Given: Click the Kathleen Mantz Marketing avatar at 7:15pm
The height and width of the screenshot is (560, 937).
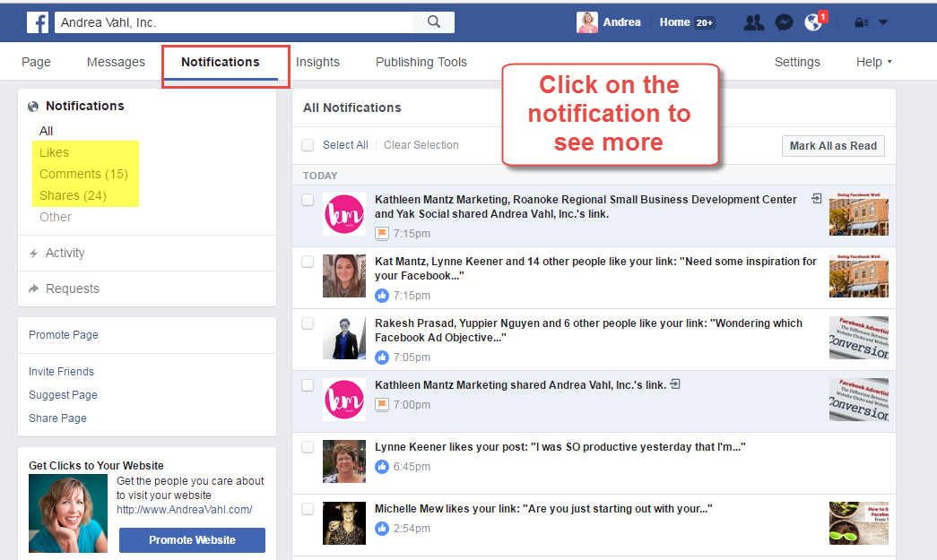Looking at the screenshot, I should coord(344,214).
